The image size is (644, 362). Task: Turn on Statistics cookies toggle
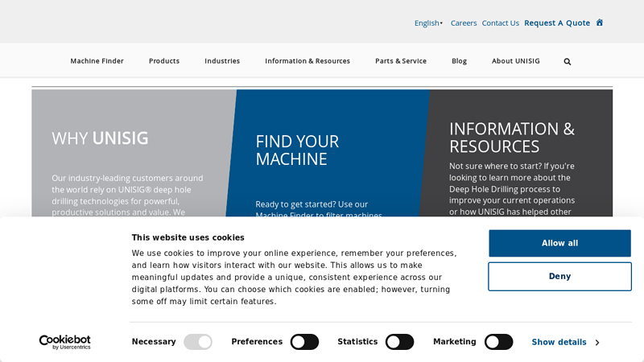coord(399,342)
